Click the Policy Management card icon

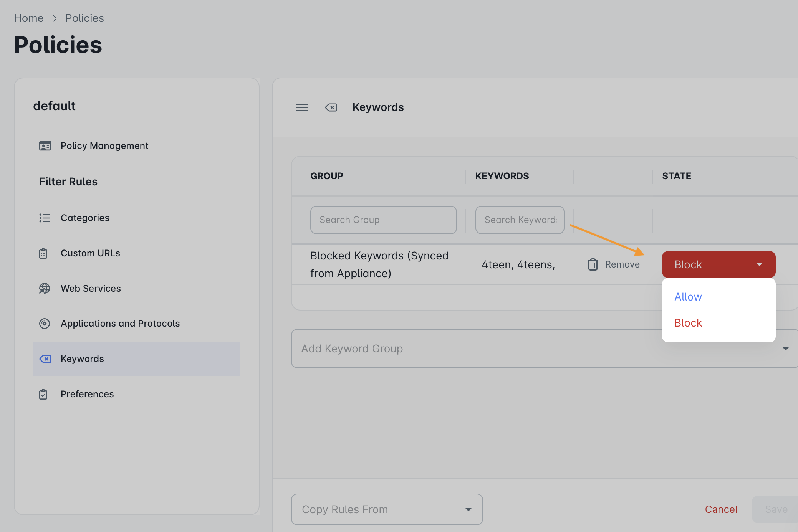[45, 146]
